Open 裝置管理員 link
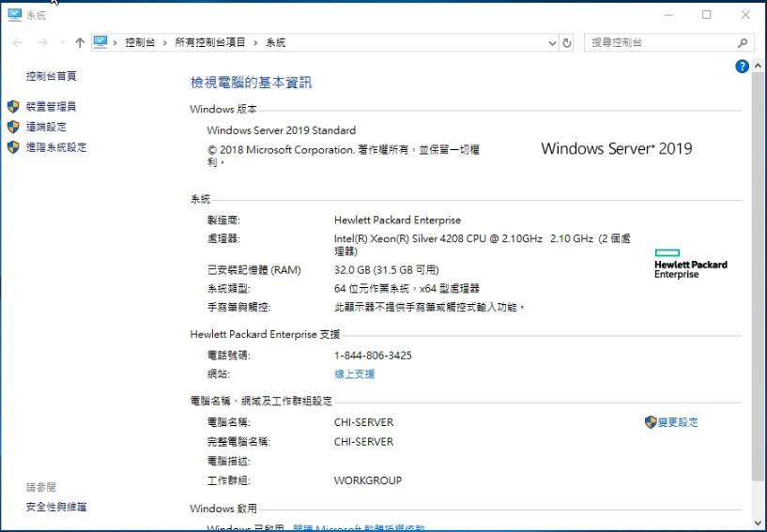Viewport: 767px width, 532px height. coord(52,107)
